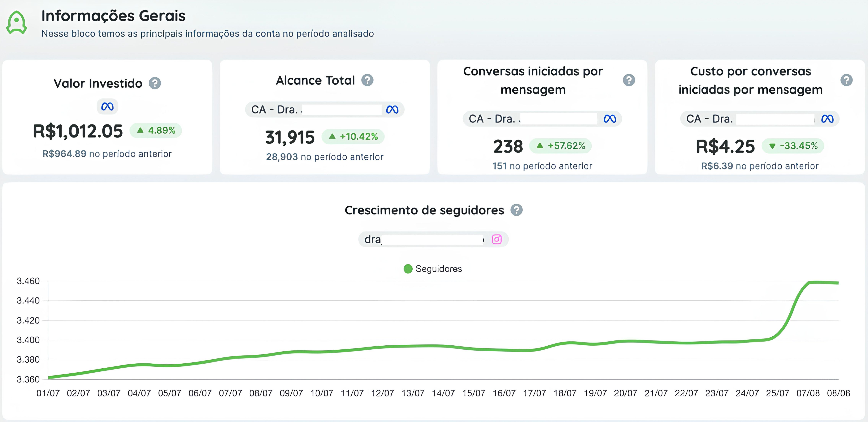Click the +10.42% reach change badge
This screenshot has height=422, width=868.
353,137
